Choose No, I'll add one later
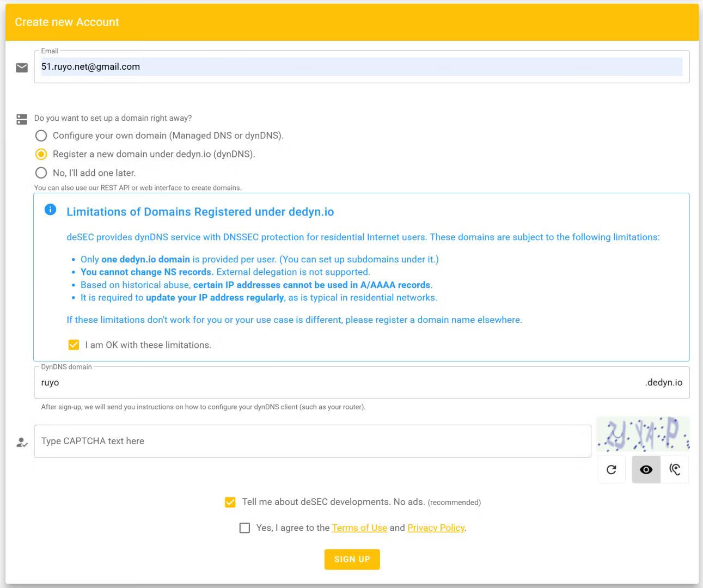Image resolution: width=703 pixels, height=588 pixels. tap(41, 173)
